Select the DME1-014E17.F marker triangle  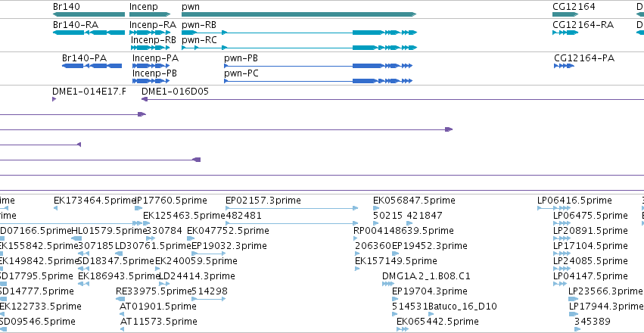[x=54, y=99]
